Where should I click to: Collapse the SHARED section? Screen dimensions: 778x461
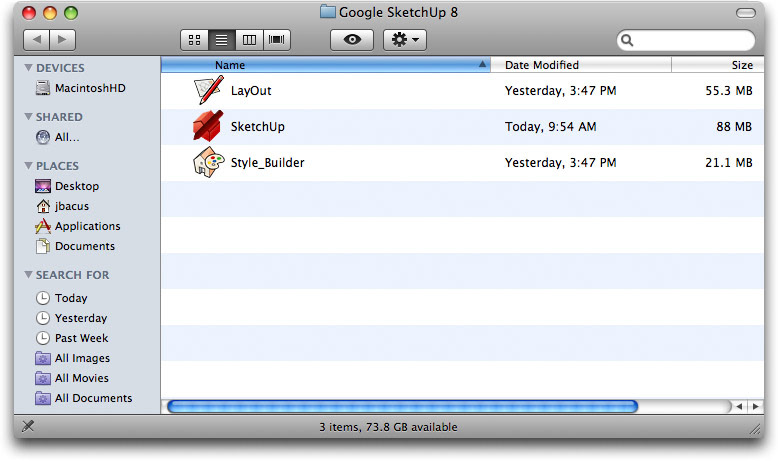point(28,117)
